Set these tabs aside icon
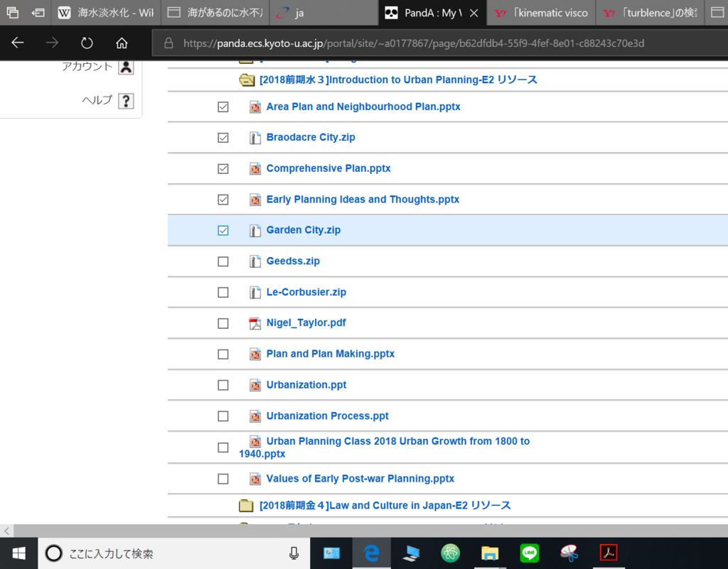728x569 pixels. coord(38,13)
